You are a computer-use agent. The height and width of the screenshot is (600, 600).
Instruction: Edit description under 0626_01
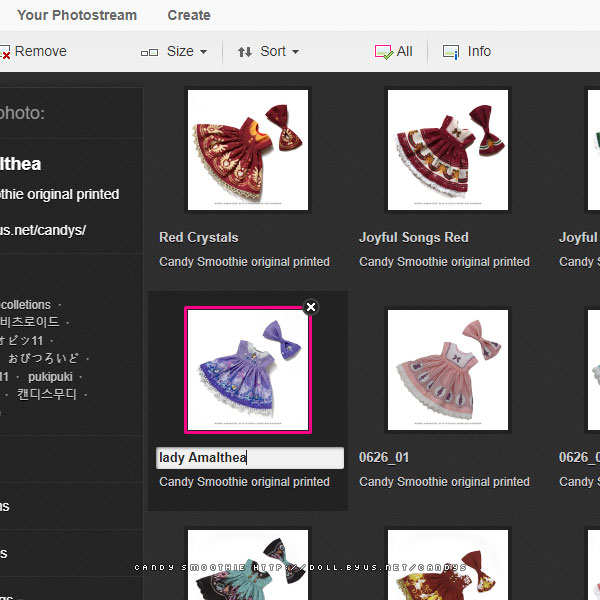click(x=444, y=482)
